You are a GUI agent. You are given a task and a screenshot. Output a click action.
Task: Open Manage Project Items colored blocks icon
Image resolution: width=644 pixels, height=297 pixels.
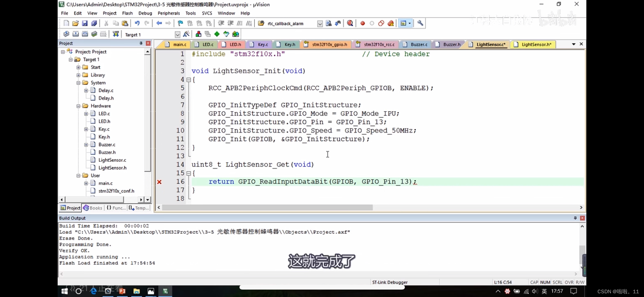[x=198, y=34]
